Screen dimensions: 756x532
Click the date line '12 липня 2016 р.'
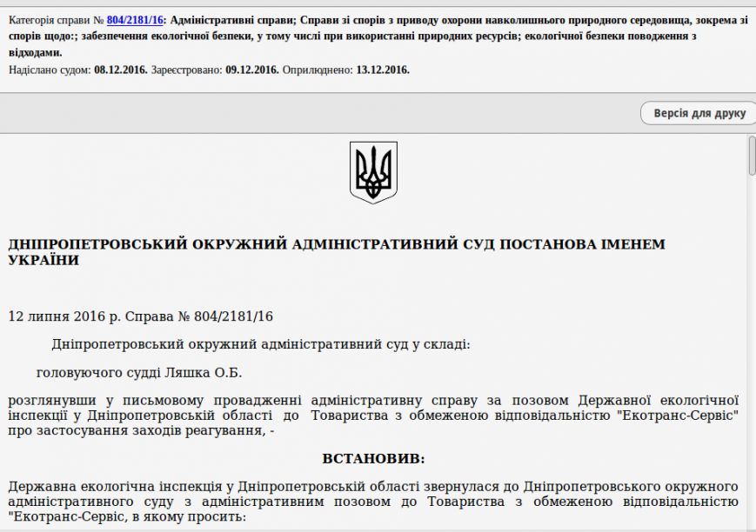[64, 316]
